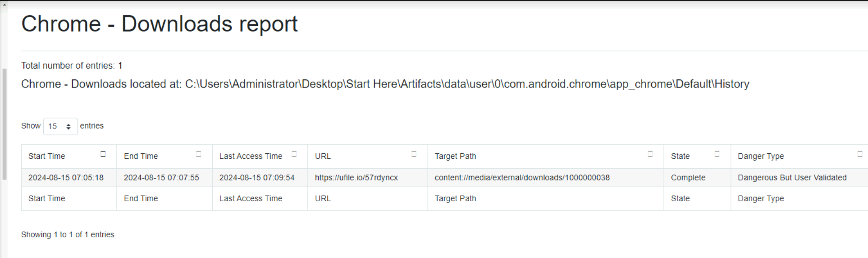868x258 pixels.
Task: Sort the URL column via its icon
Action: tap(414, 154)
